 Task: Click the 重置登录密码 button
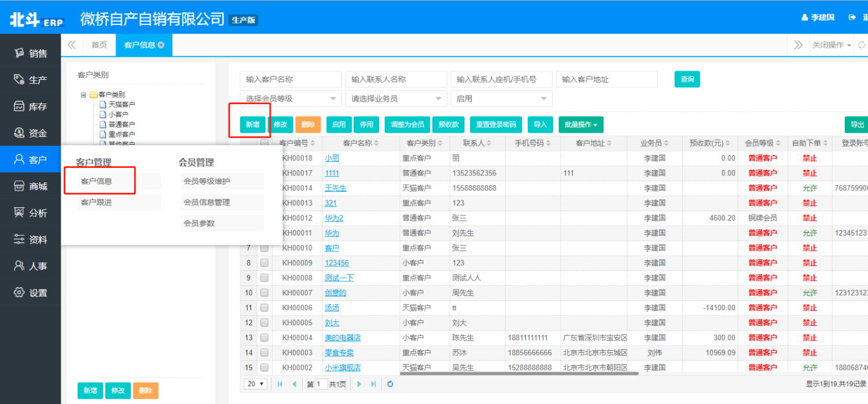496,124
